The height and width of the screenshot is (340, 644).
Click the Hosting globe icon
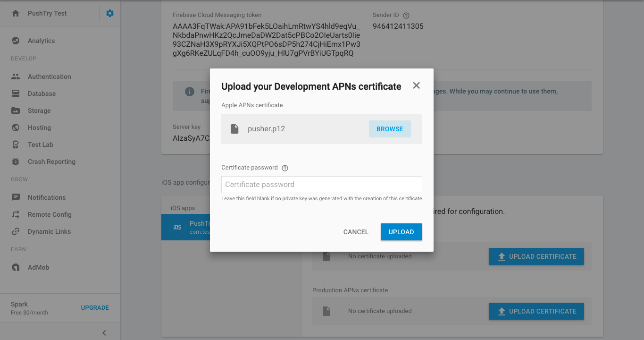coord(16,127)
